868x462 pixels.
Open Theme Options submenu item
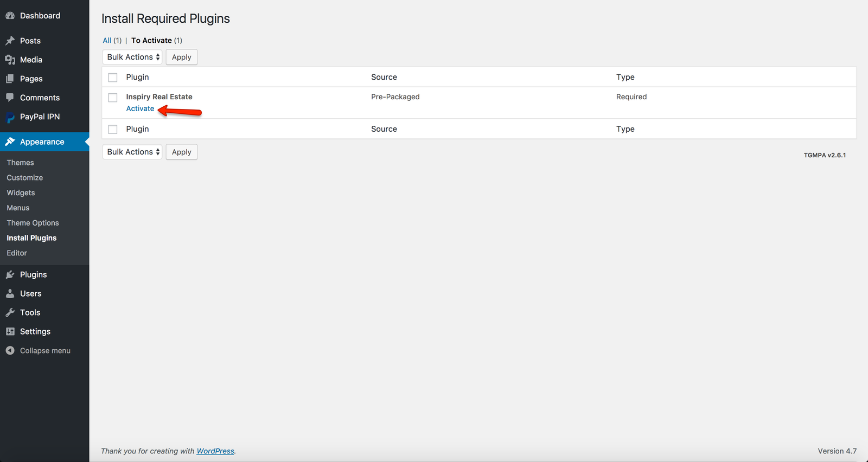click(x=33, y=223)
